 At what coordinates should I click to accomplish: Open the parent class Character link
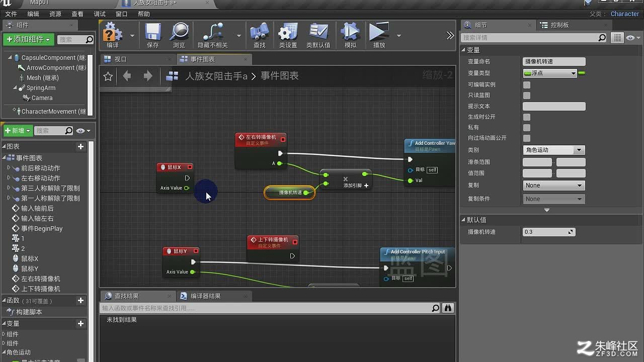625,14
